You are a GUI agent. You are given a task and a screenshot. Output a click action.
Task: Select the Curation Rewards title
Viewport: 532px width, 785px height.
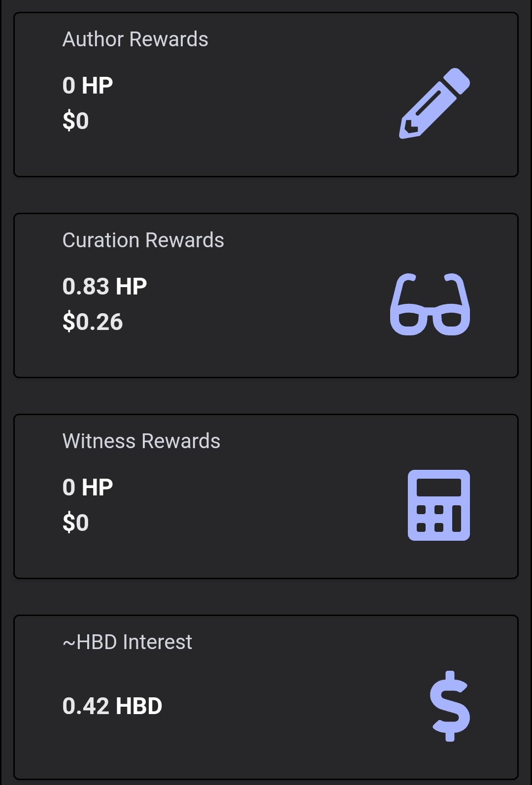[143, 240]
